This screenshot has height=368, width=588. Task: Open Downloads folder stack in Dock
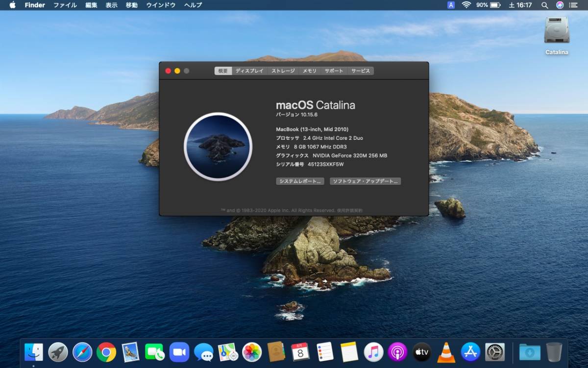[x=530, y=352]
